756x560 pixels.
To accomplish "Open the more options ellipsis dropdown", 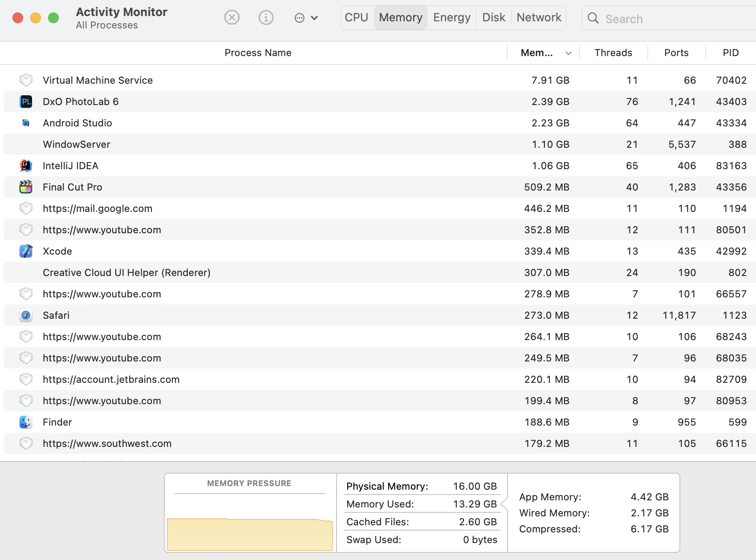I will 306,18.
